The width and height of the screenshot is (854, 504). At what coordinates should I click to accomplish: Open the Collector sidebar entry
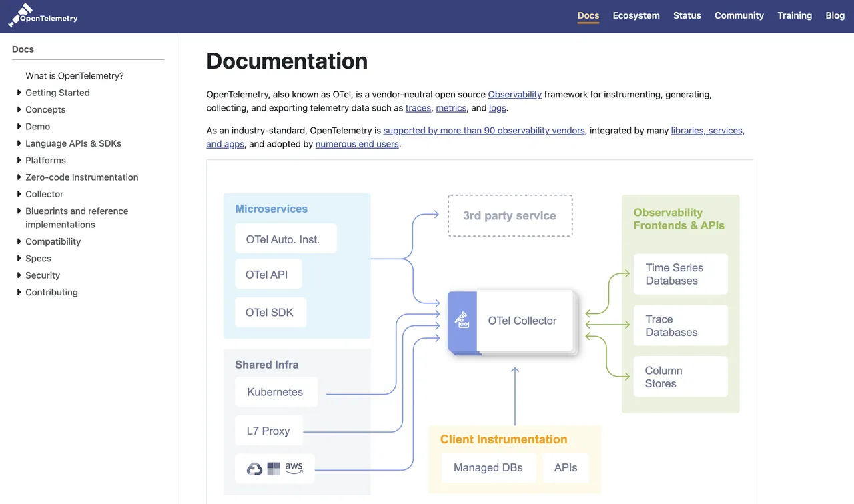tap(45, 194)
